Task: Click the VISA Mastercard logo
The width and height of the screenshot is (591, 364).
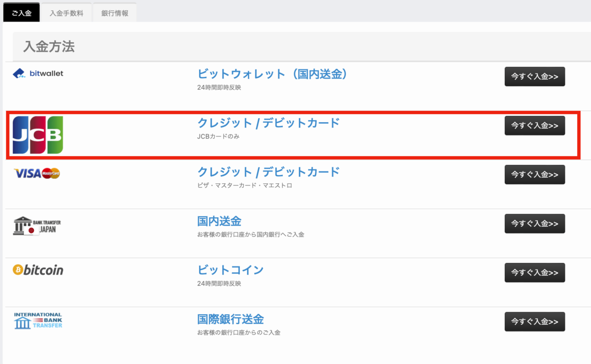Action: (37, 173)
